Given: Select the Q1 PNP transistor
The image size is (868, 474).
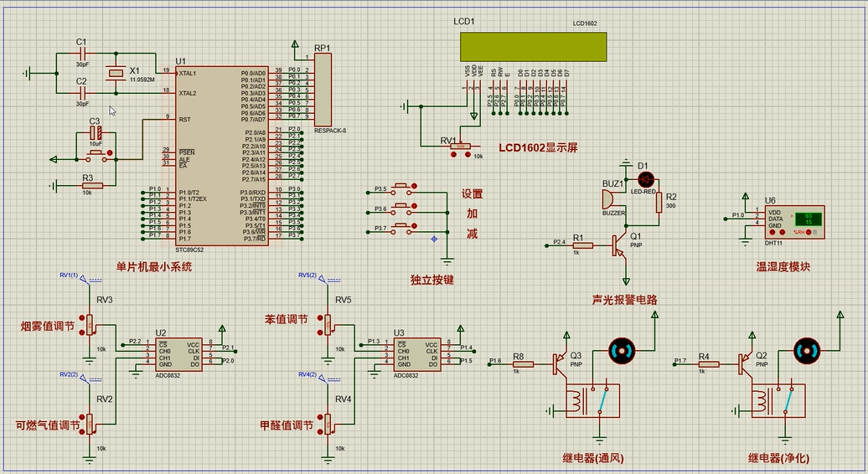Looking at the screenshot, I should coord(618,245).
